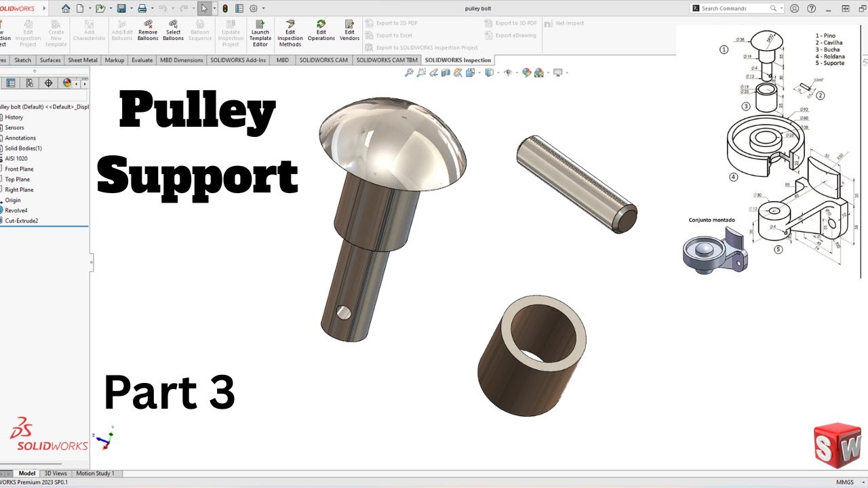
Task: Open View Settings monitor icon
Action: 557,73
